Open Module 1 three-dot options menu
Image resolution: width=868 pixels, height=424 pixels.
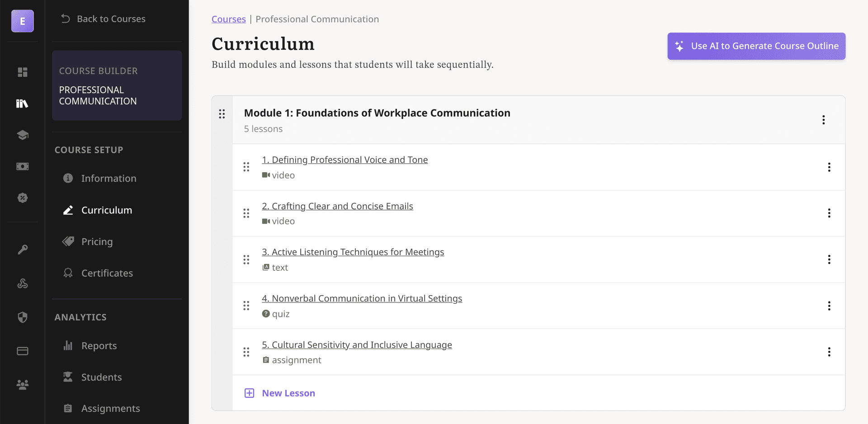(x=823, y=120)
